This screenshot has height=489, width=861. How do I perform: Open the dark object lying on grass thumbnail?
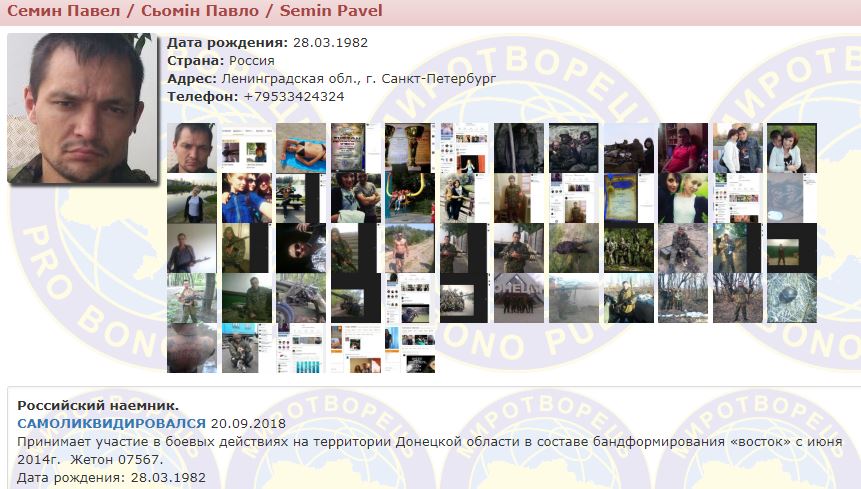pyautogui.click(x=574, y=248)
